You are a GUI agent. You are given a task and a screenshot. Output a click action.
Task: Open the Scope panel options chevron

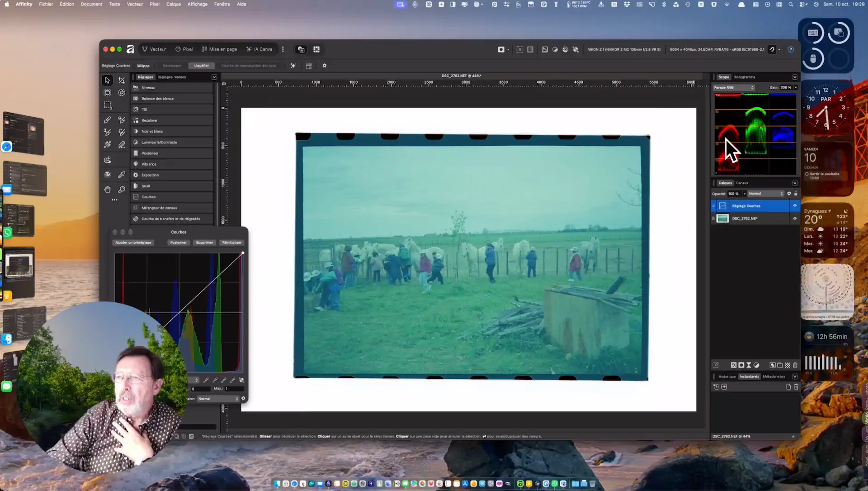pos(795,77)
